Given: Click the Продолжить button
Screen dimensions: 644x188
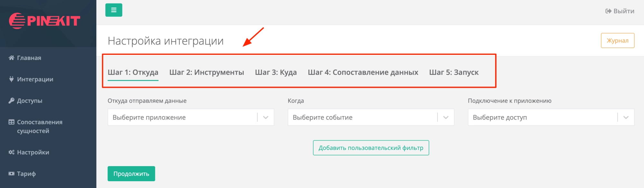Looking at the screenshot, I should tap(131, 173).
